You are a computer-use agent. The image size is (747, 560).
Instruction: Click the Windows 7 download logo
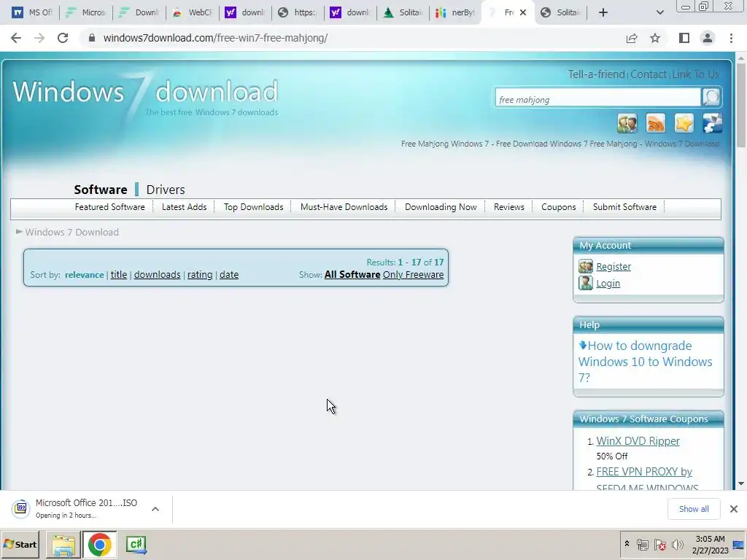pyautogui.click(x=145, y=97)
